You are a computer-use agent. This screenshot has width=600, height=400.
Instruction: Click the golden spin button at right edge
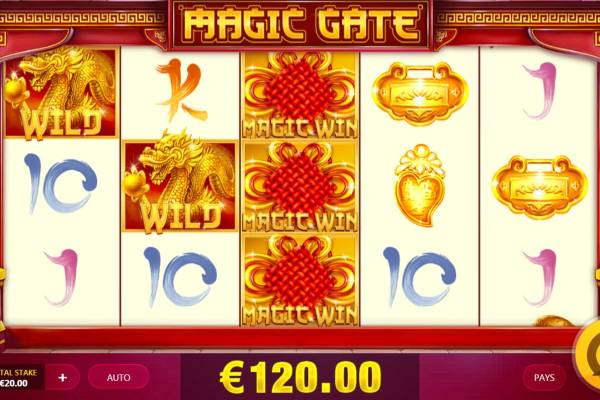589,354
